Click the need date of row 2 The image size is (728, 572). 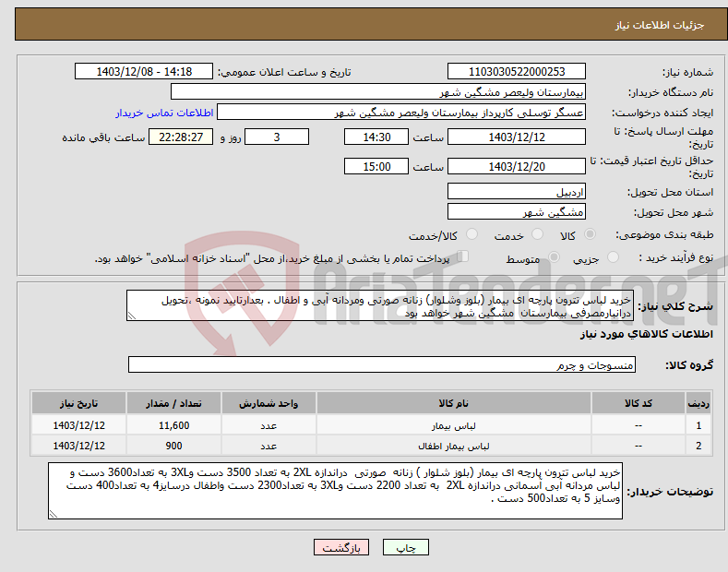click(x=79, y=446)
